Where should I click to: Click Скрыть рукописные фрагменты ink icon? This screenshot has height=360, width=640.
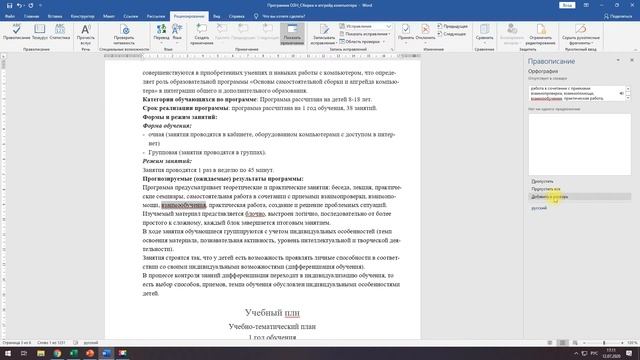point(581,34)
